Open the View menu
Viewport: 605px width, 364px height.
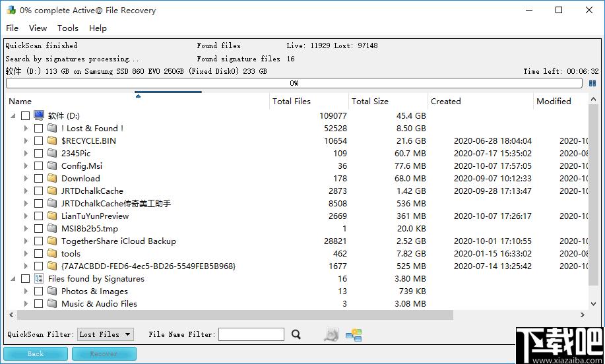pos(38,28)
